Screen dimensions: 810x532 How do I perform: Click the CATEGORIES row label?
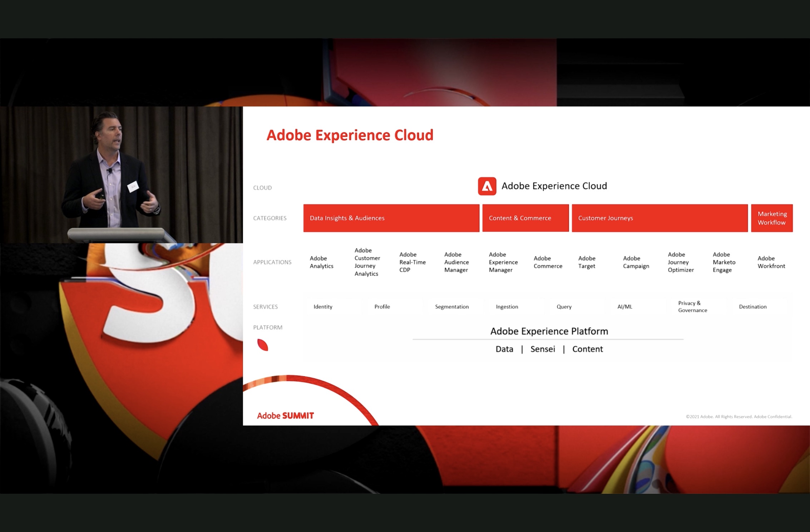click(270, 218)
